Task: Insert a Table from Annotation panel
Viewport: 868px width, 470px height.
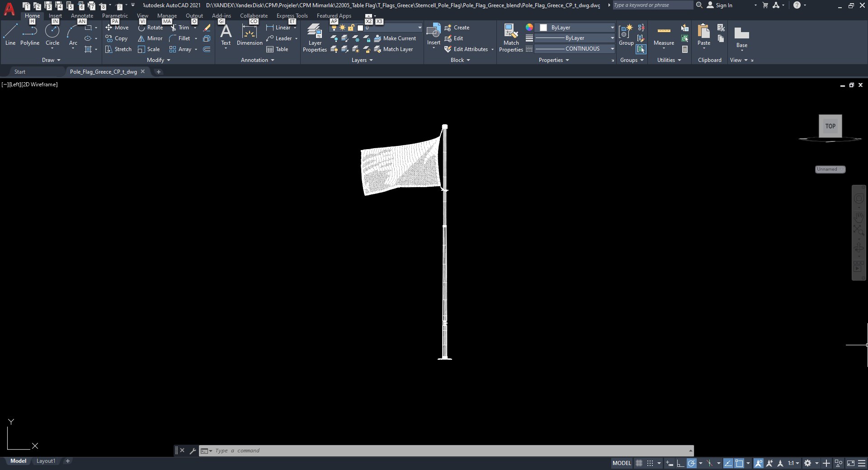Action: click(x=277, y=49)
